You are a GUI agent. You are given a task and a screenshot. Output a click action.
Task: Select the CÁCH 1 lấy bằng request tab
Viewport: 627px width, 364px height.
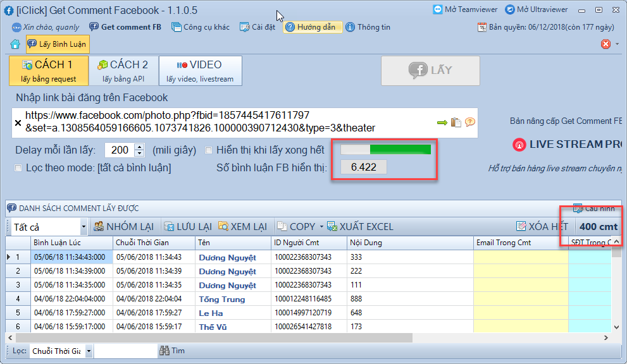49,71
